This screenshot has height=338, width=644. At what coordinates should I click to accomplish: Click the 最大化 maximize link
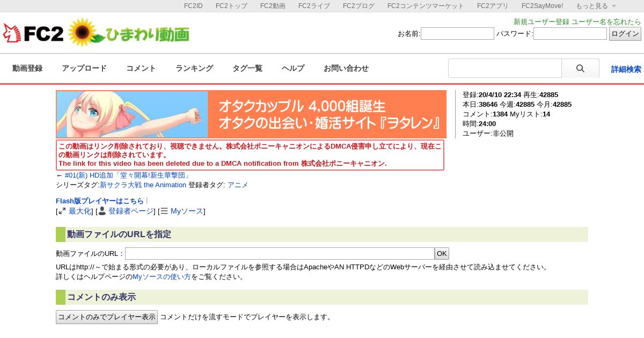coord(80,211)
